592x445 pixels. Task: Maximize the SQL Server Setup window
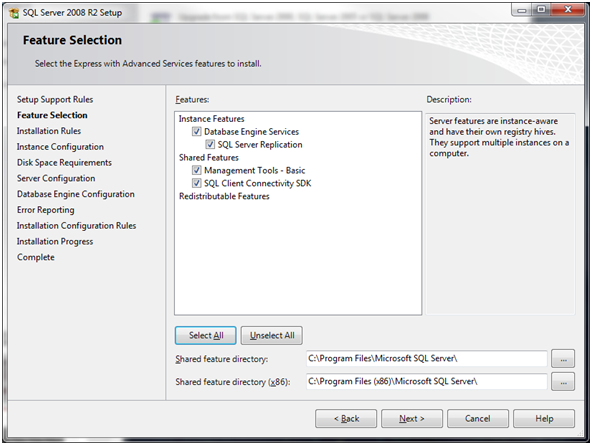click(541, 10)
